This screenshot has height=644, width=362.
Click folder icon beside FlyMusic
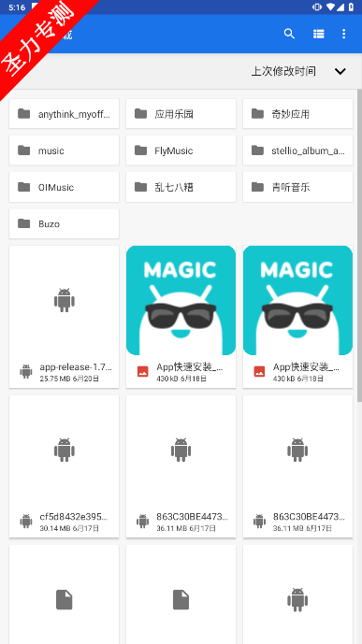140,150
